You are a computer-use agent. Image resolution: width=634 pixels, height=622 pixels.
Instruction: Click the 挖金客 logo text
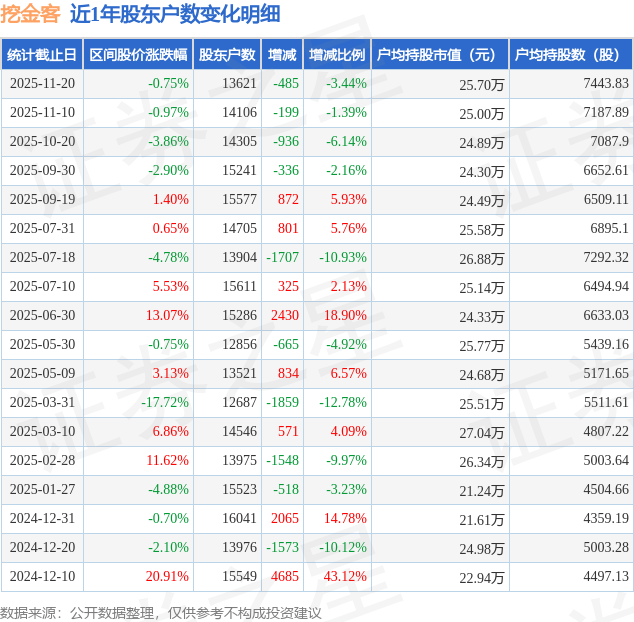point(30,14)
